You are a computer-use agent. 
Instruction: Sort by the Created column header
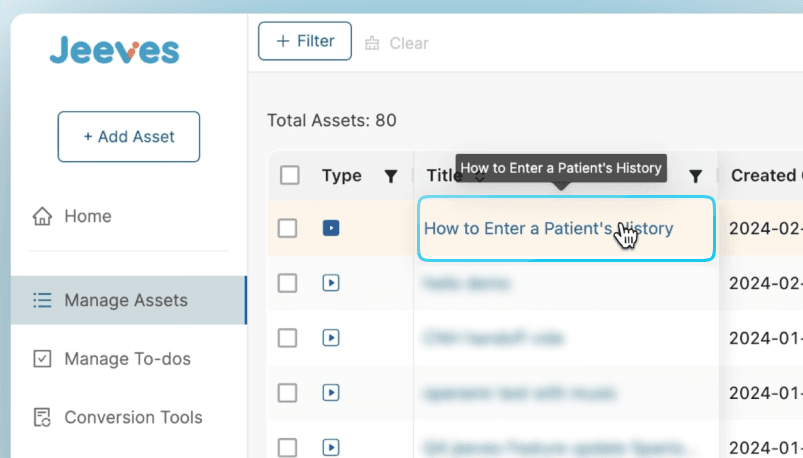click(766, 175)
